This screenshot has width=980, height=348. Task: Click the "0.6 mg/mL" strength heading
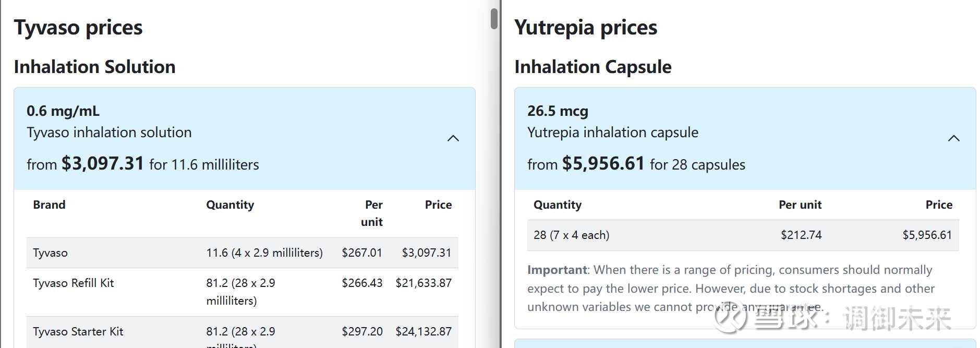click(x=63, y=111)
